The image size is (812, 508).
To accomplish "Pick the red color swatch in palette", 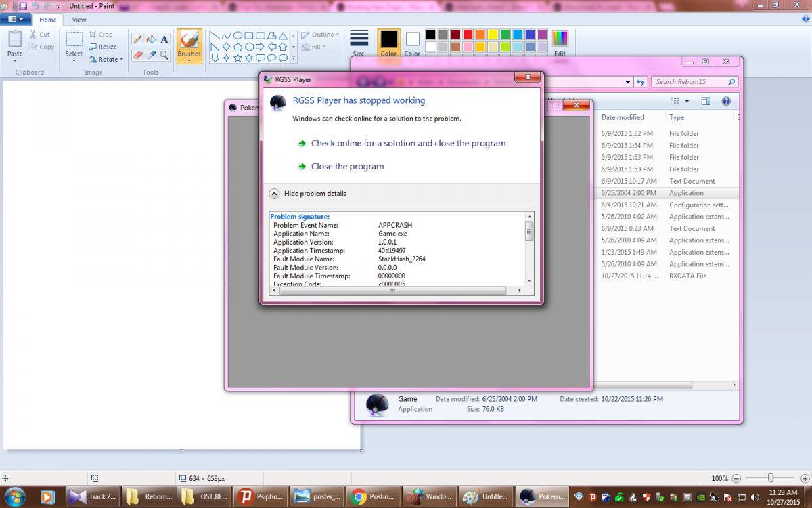I will tap(468, 35).
